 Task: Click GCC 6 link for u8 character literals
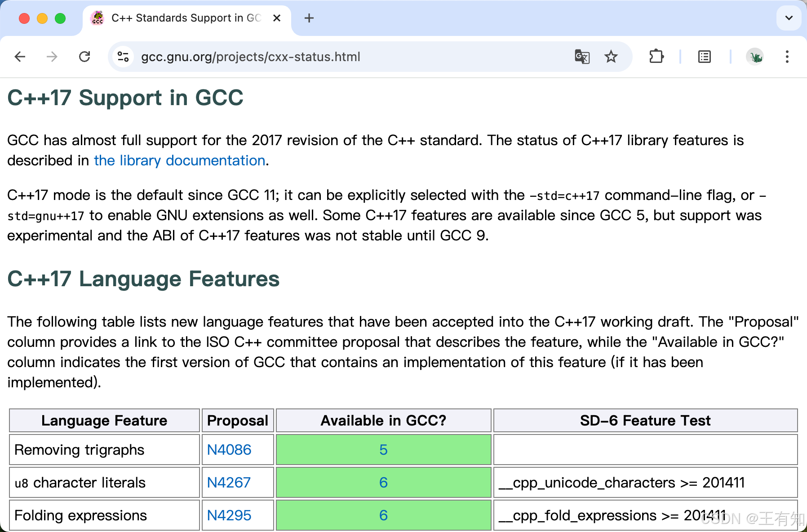[x=383, y=483]
